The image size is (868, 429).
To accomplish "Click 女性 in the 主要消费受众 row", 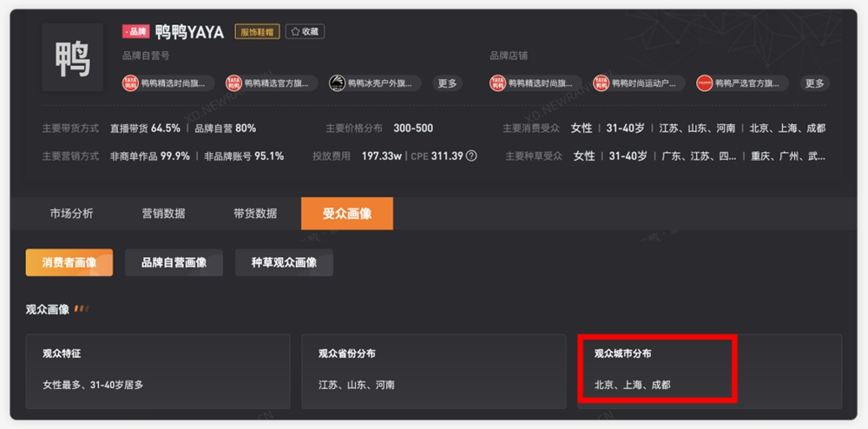I will click(x=582, y=129).
